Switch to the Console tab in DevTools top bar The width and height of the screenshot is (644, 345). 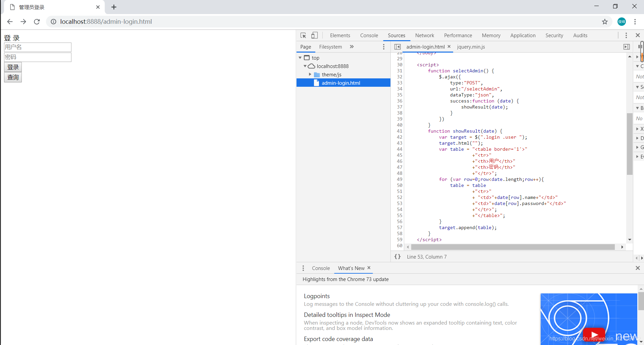369,36
